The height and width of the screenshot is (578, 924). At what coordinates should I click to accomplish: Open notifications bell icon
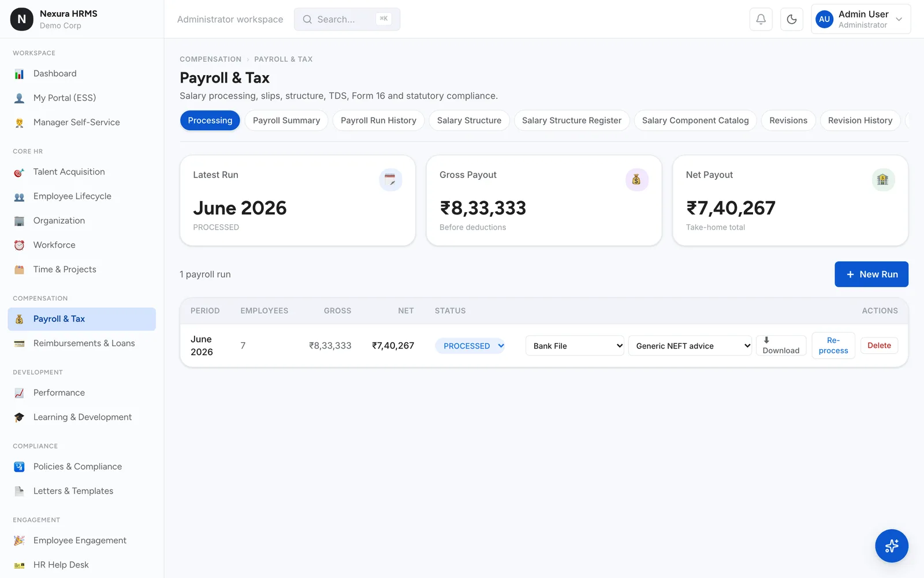(761, 19)
